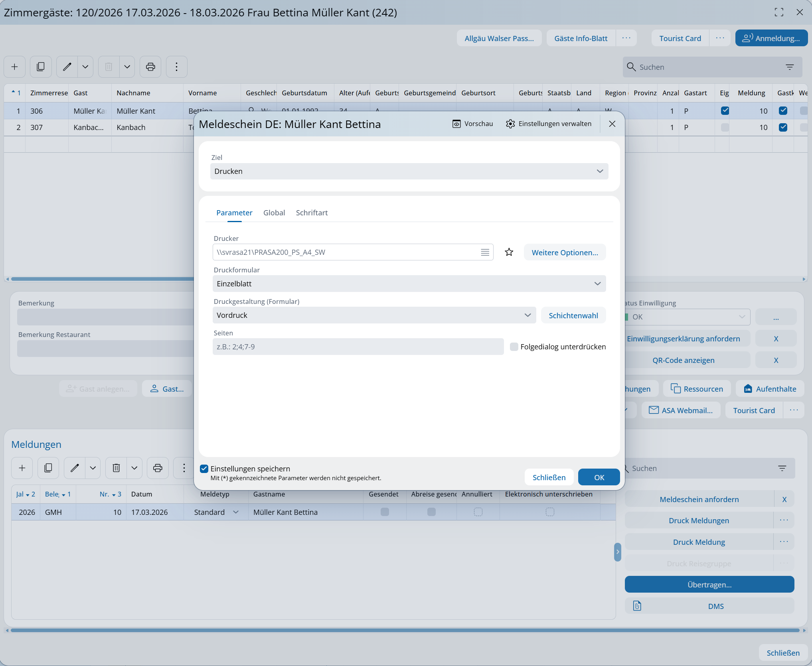The image size is (812, 666).
Task: Toggle the Einstellungen speichern checkbox
Action: tap(204, 469)
